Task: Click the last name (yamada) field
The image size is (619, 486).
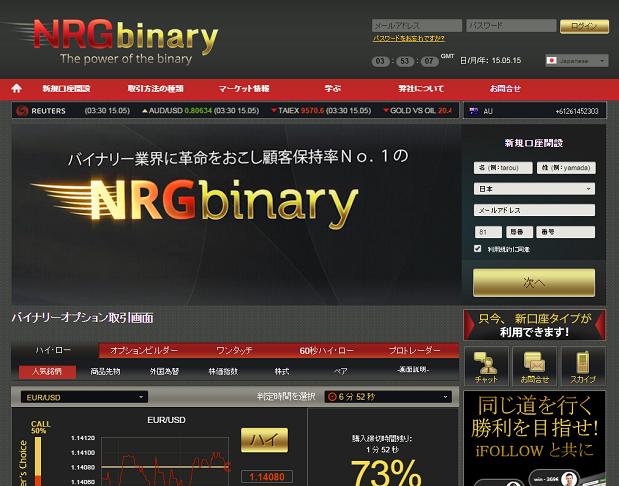Action: (x=566, y=168)
